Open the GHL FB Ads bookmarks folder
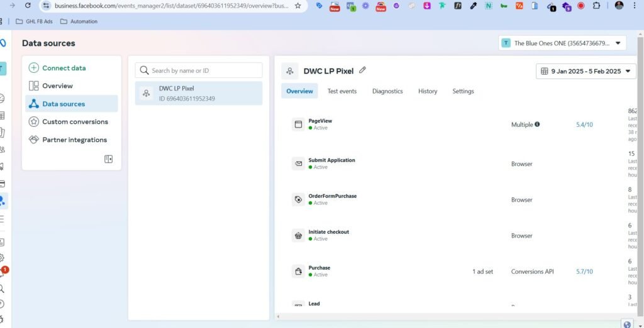The height and width of the screenshot is (328, 644). point(34,21)
